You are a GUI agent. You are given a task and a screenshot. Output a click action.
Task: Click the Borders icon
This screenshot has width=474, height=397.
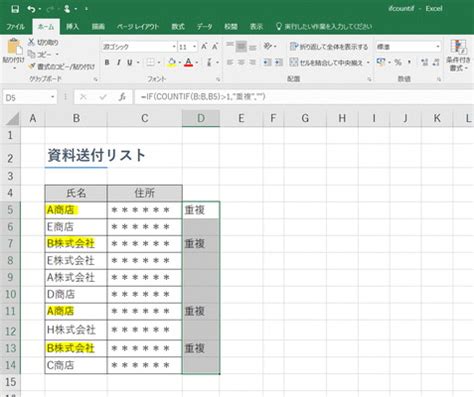[x=151, y=62]
